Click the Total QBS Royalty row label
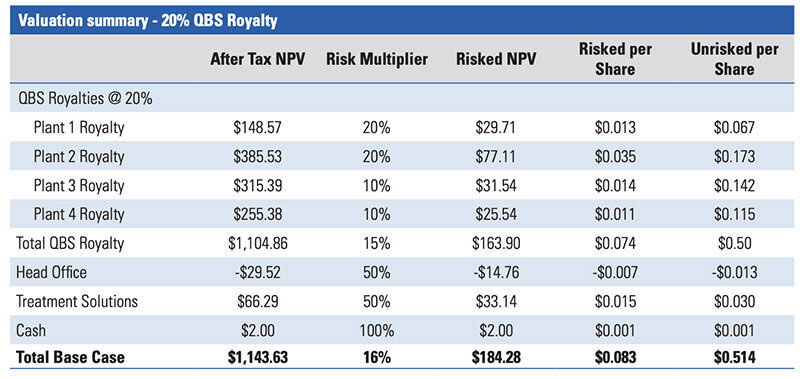800x379 pixels. (x=70, y=243)
